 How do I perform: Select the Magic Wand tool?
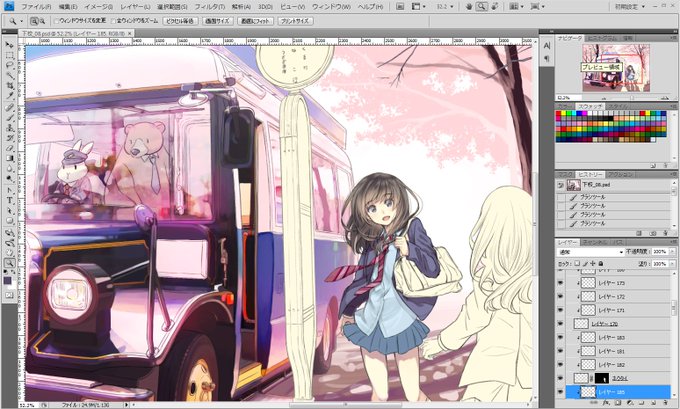pyautogui.click(x=10, y=75)
